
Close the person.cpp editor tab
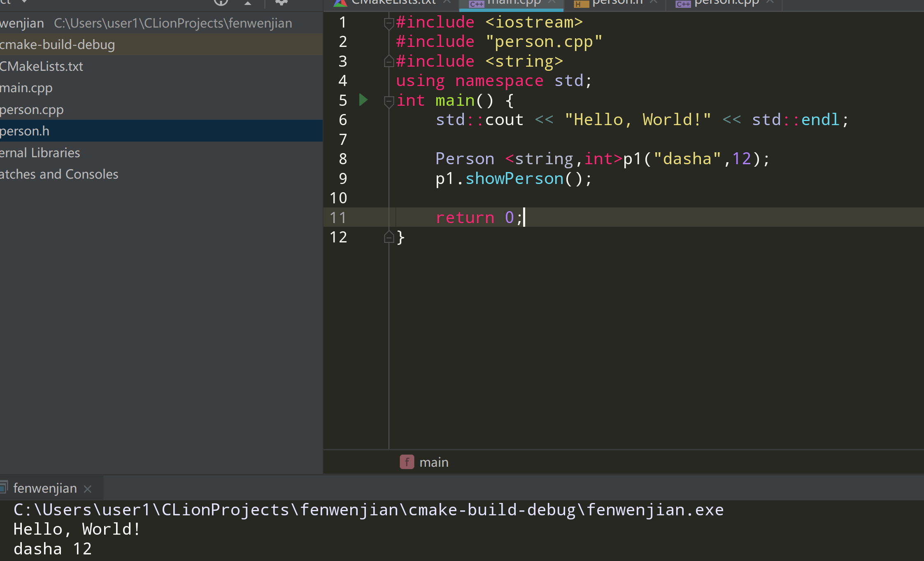[770, 2]
